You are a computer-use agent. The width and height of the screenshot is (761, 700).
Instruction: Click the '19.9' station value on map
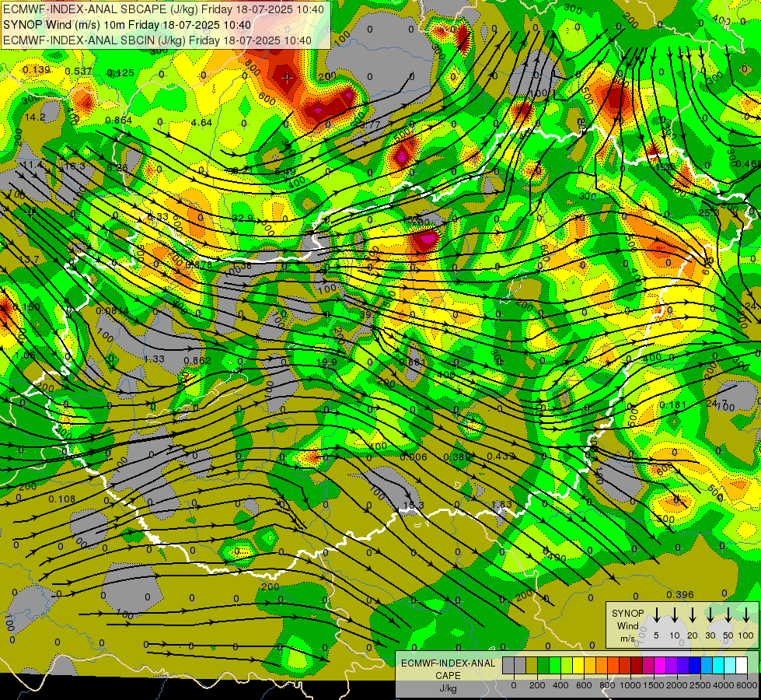[326, 362]
